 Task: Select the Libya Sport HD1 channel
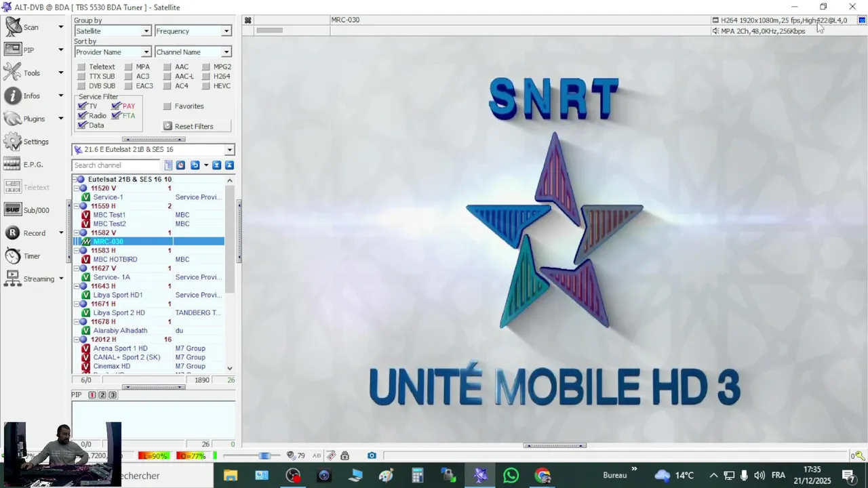point(117,295)
